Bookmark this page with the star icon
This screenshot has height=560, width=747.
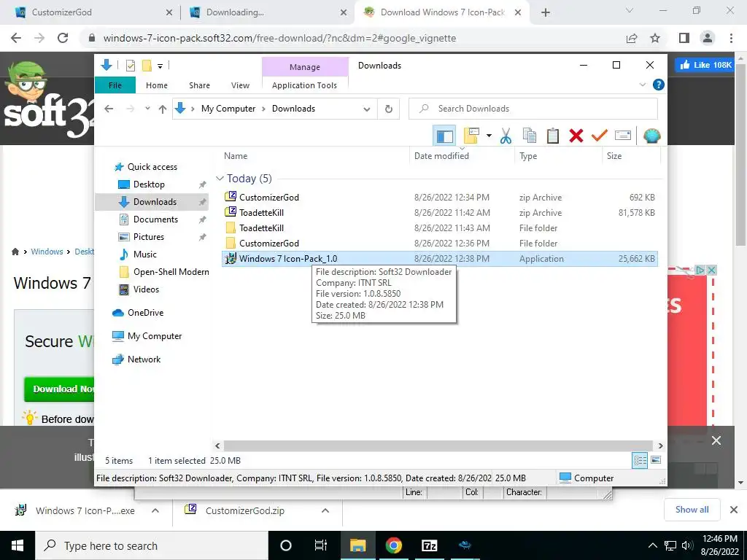[655, 38]
